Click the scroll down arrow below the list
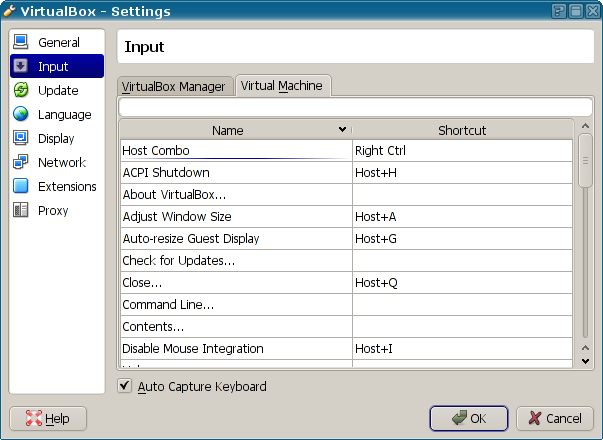The image size is (603, 440). (585, 361)
